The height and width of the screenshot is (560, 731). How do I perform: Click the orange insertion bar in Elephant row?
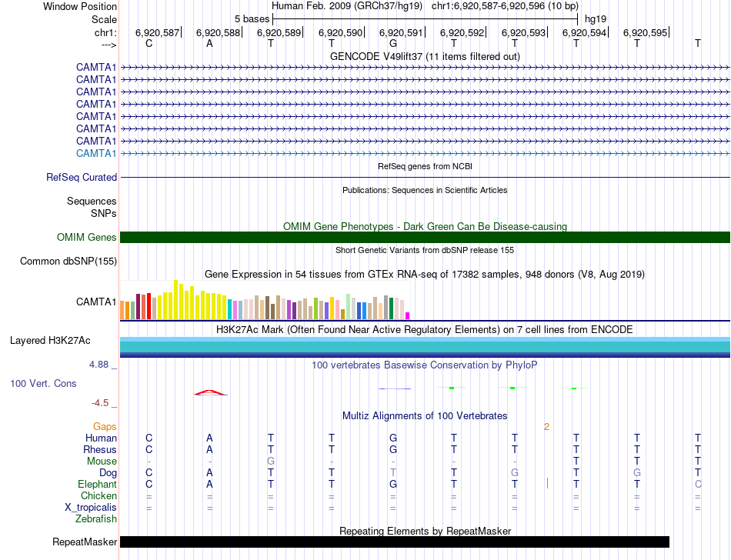point(547,484)
